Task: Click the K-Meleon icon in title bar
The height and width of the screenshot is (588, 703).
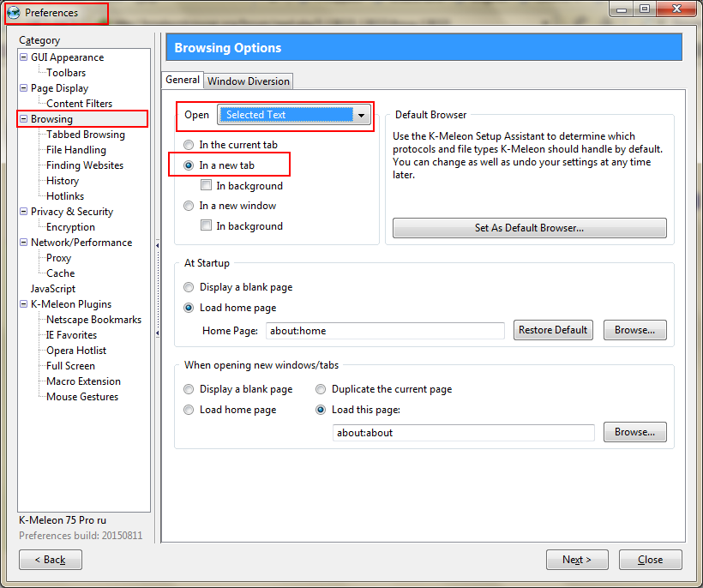Action: tap(14, 13)
